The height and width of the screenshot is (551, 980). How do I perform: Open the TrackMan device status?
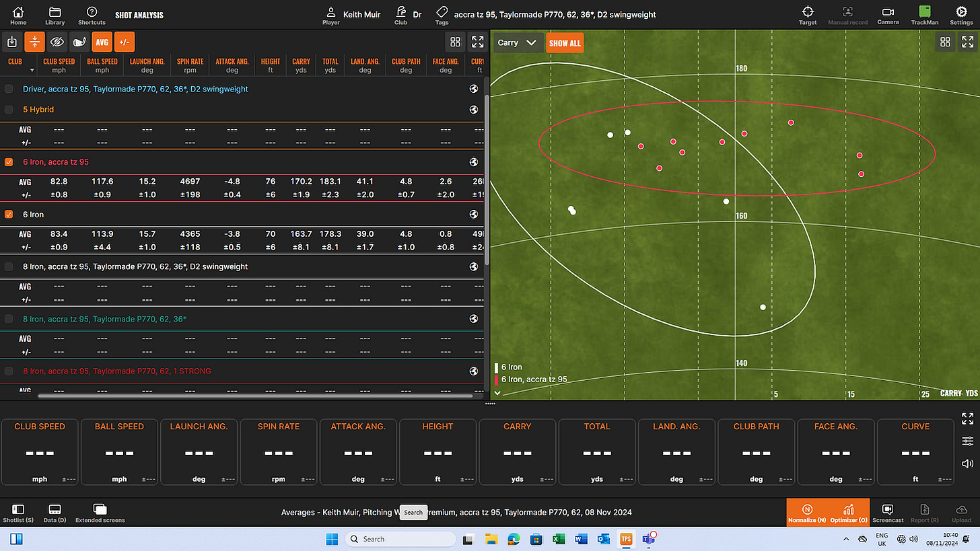click(924, 15)
